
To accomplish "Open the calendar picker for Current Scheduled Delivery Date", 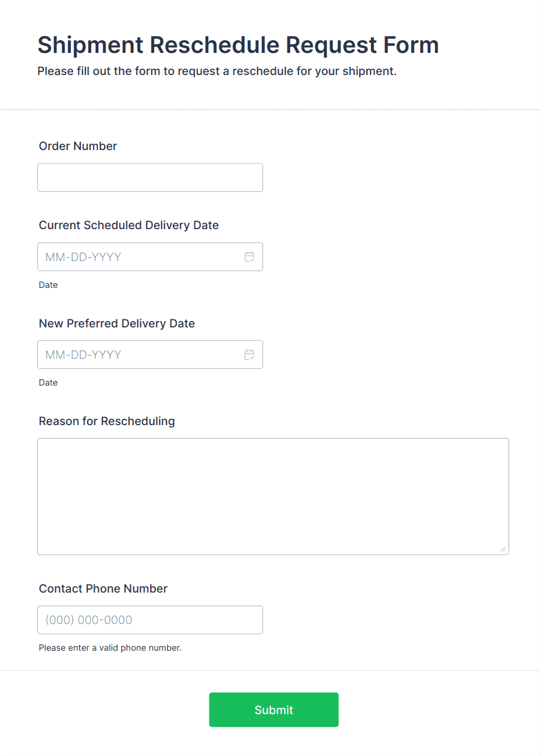I will [249, 256].
